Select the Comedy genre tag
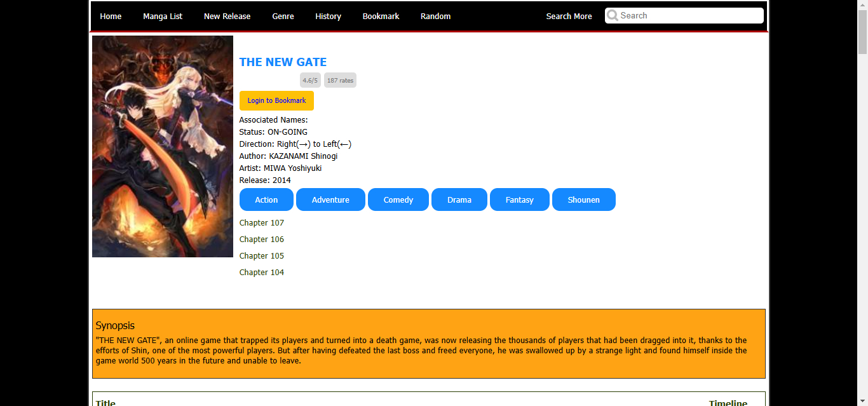Viewport: 868px width, 406px height. (398, 200)
